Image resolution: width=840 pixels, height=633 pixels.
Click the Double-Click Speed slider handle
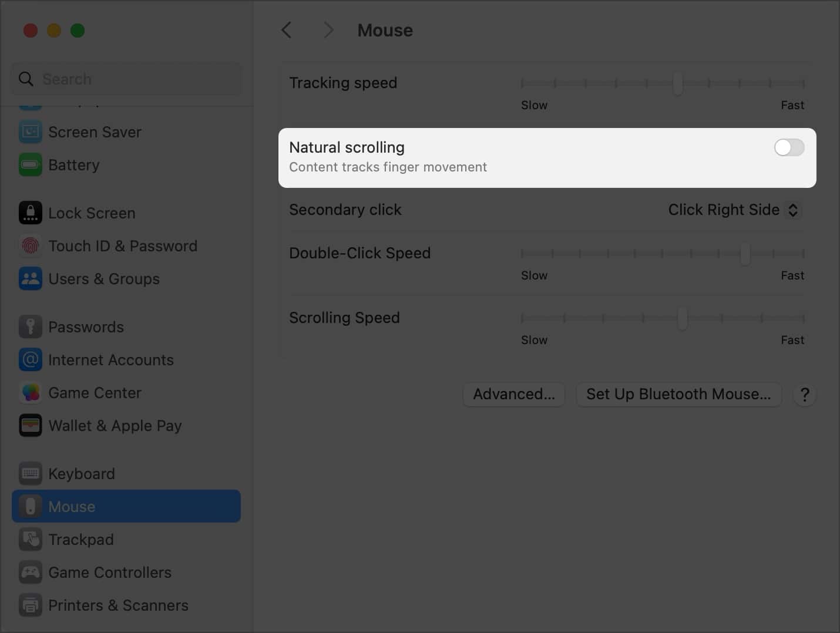point(745,254)
